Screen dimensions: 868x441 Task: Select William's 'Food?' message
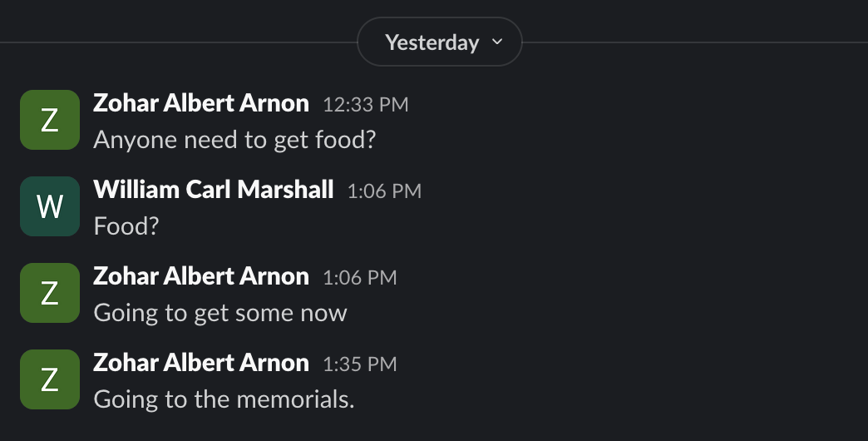point(126,225)
